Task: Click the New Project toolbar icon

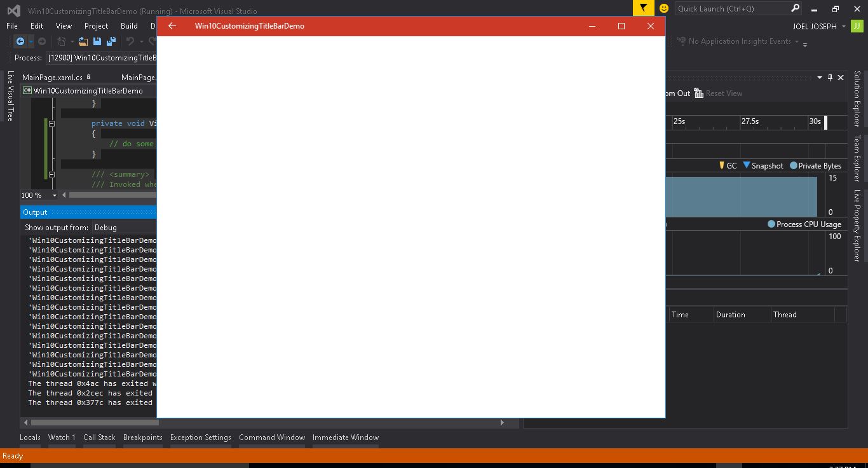Action: point(62,41)
